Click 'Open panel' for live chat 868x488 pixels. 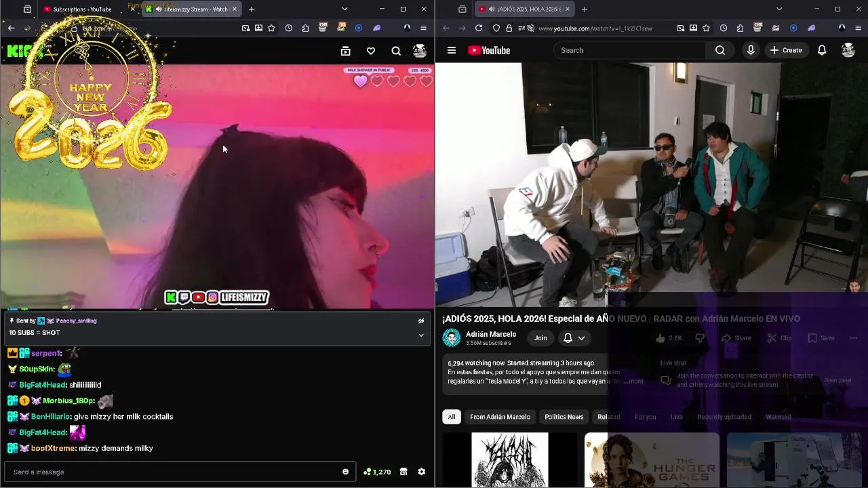(x=837, y=380)
